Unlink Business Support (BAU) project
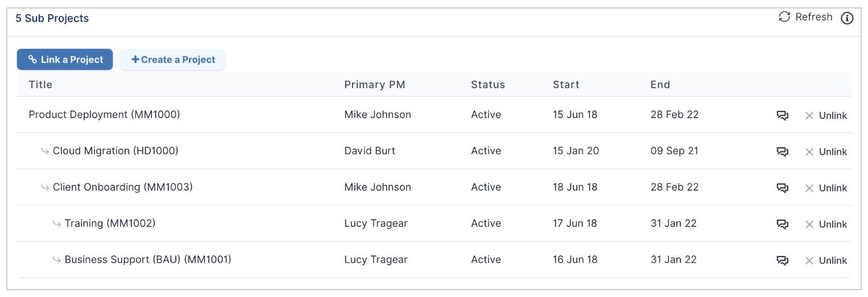This screenshot has width=868, height=297. [x=826, y=261]
